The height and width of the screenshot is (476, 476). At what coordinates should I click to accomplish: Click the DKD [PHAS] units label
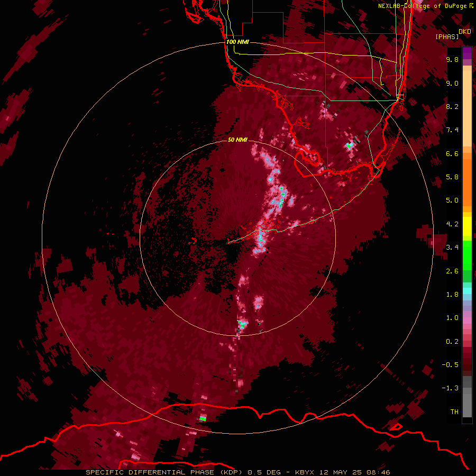tap(453, 34)
